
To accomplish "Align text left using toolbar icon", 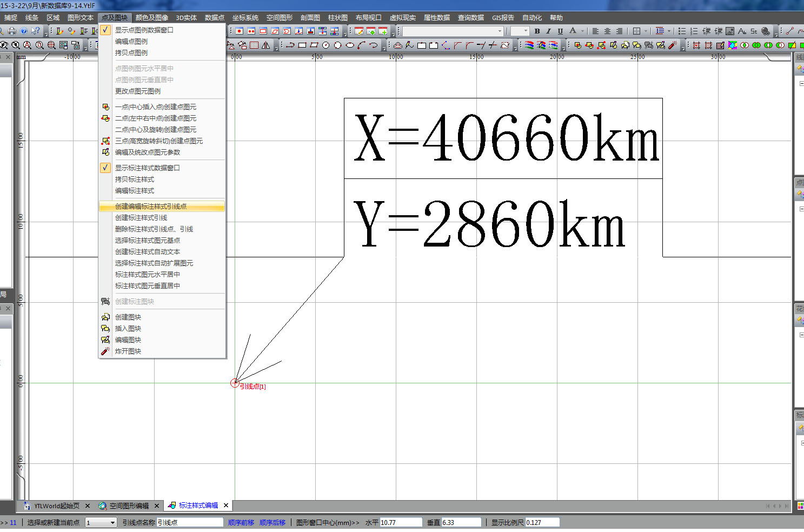I will tap(595, 31).
